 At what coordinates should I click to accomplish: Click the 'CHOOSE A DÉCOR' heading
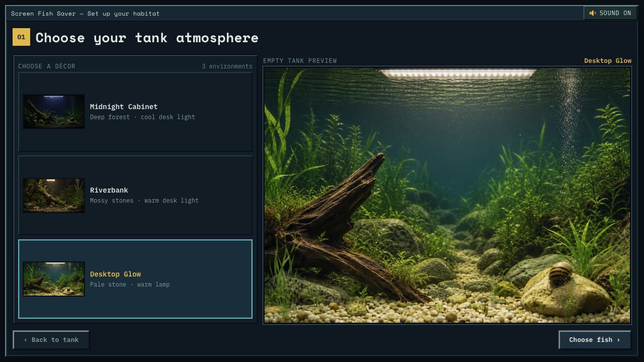tap(47, 66)
